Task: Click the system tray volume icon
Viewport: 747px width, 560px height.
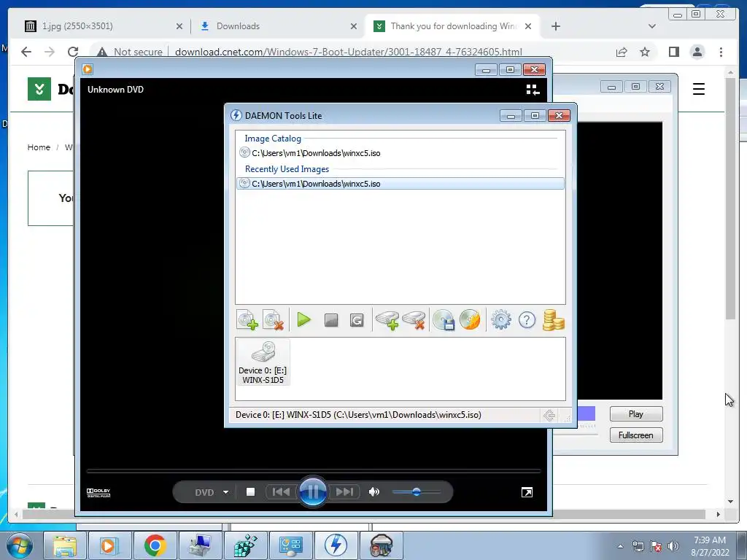Action: (x=673, y=546)
